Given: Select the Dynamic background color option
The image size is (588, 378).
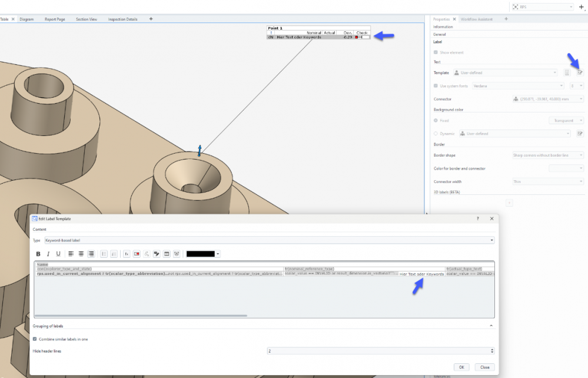Looking at the screenshot, I should pos(436,134).
